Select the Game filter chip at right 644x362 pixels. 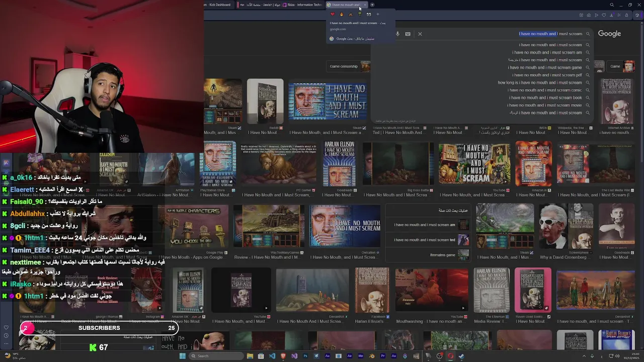[x=621, y=66]
